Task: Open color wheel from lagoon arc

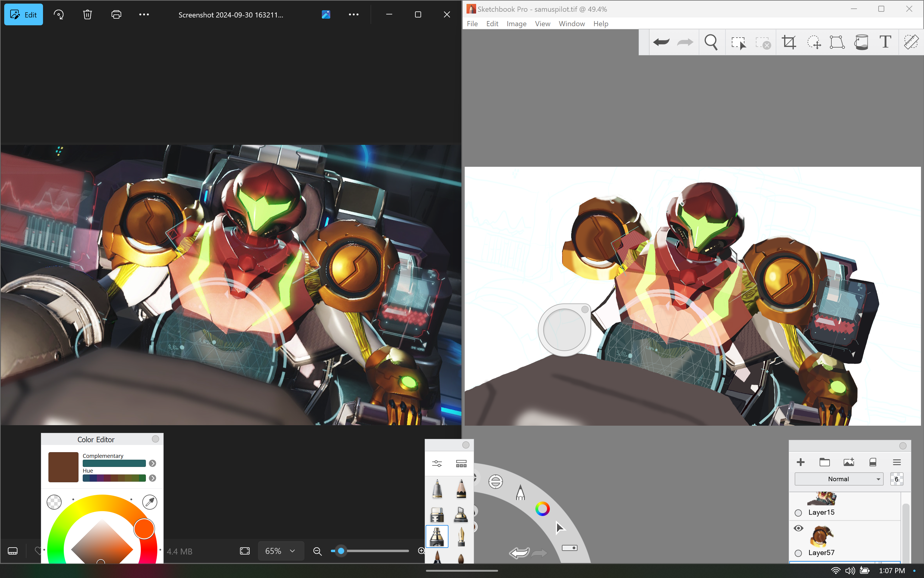Action: pyautogui.click(x=542, y=509)
